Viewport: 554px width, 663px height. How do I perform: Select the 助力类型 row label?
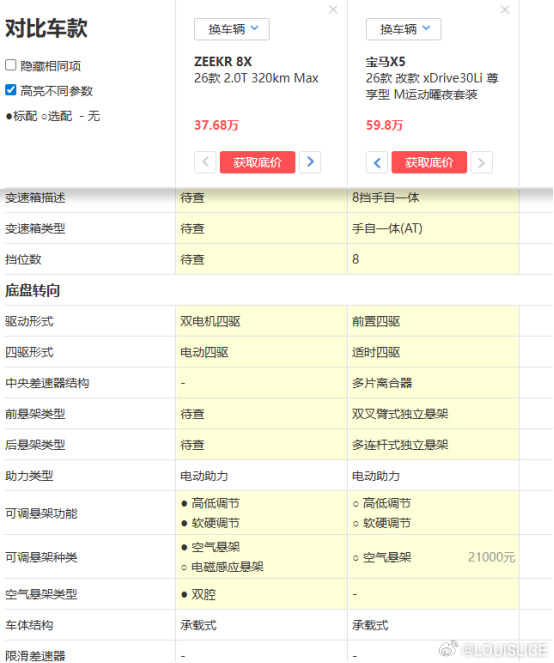point(29,476)
